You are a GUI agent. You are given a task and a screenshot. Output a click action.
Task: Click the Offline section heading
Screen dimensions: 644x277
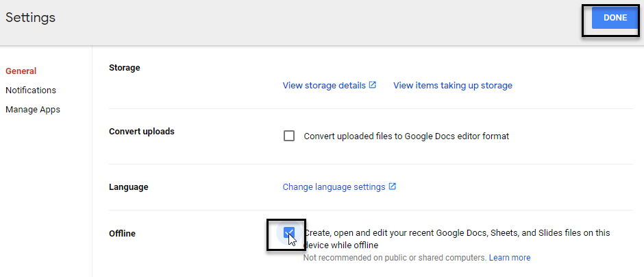click(122, 233)
